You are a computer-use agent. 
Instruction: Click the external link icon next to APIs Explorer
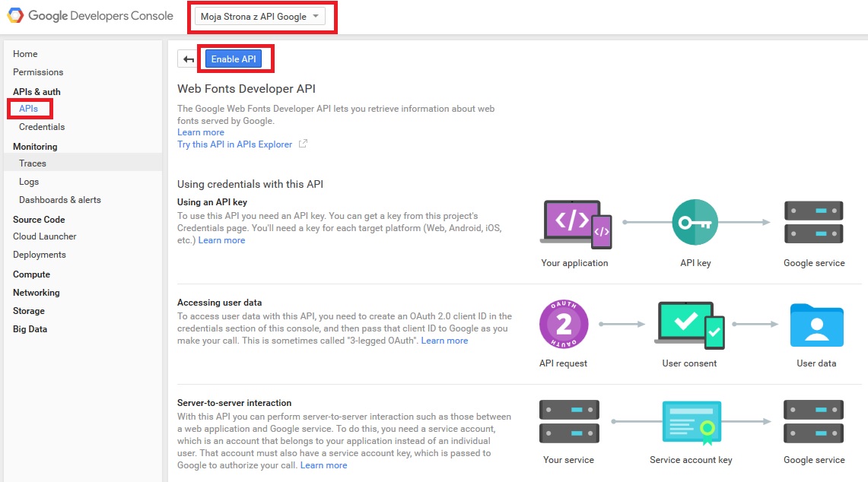pos(303,144)
